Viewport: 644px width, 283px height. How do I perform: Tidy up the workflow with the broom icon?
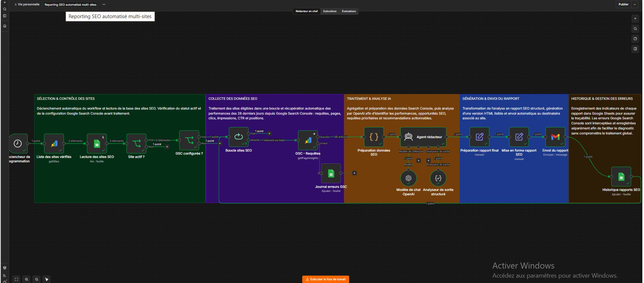click(47, 279)
